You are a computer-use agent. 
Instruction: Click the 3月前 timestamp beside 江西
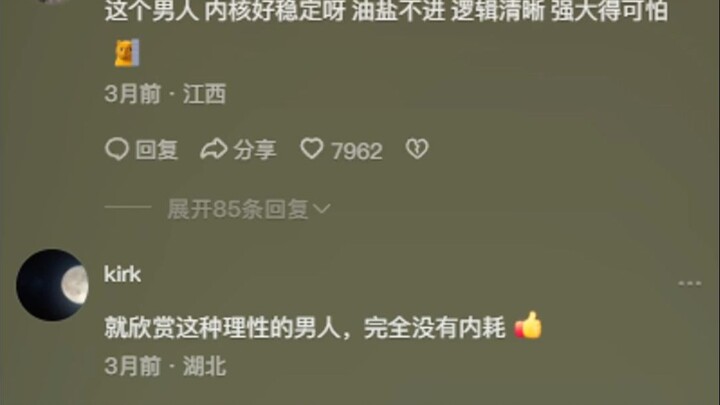point(133,94)
